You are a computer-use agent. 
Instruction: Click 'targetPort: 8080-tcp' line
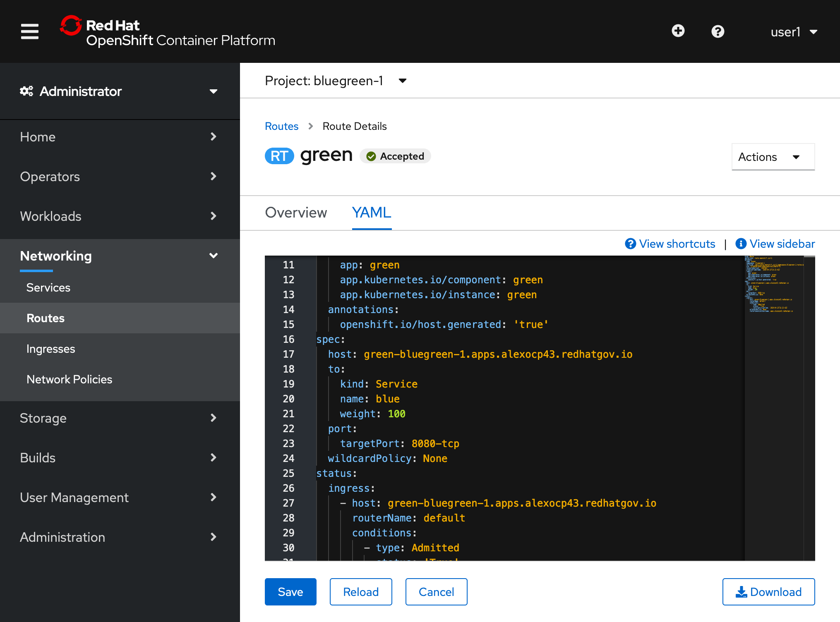(x=399, y=444)
